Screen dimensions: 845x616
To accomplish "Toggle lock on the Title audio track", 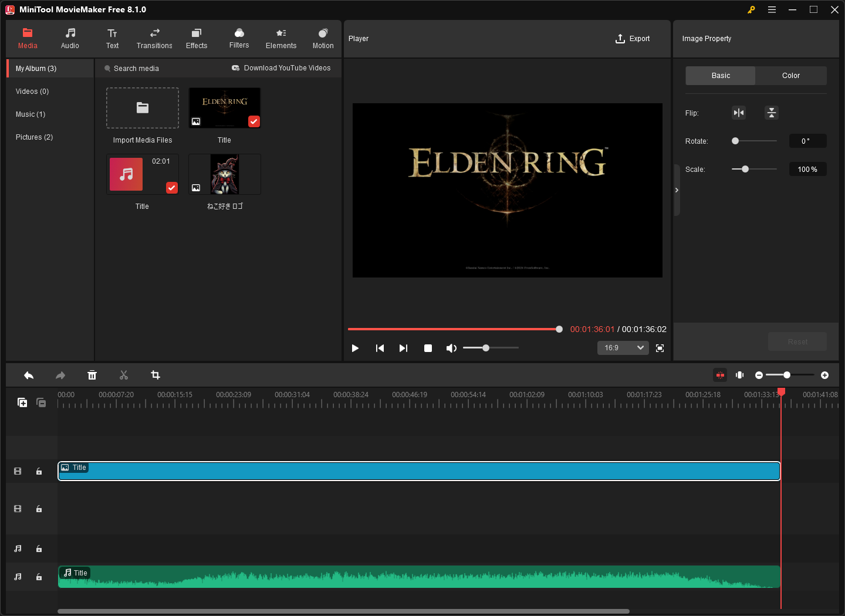I will [x=39, y=577].
